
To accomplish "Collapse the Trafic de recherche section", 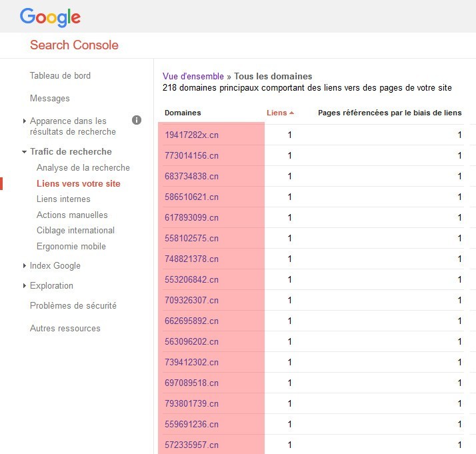I will coord(24,152).
